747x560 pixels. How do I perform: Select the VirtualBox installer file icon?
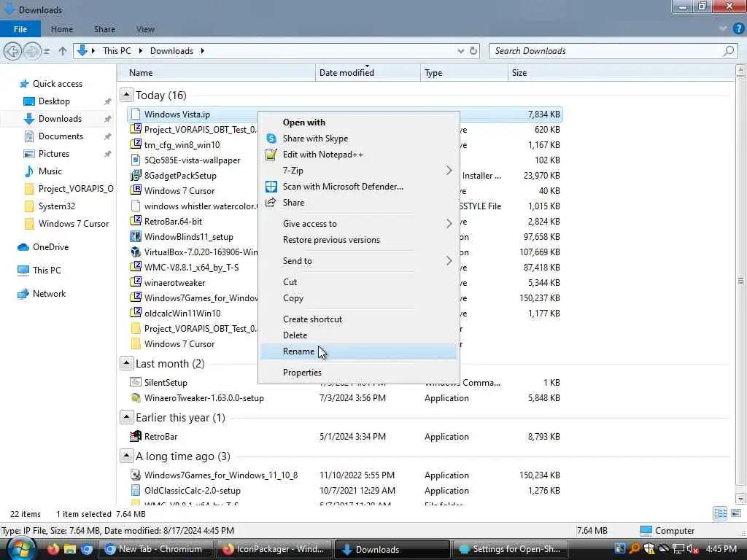(136, 252)
